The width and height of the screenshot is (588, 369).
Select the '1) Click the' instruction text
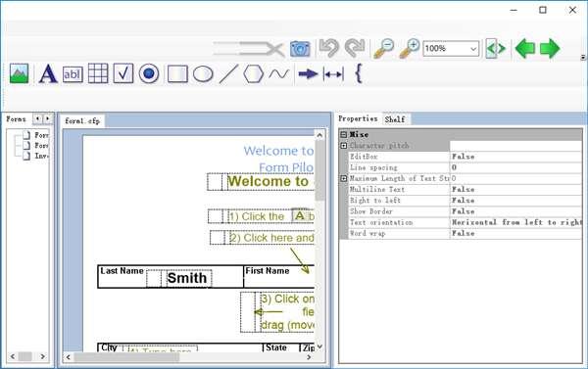coord(257,216)
